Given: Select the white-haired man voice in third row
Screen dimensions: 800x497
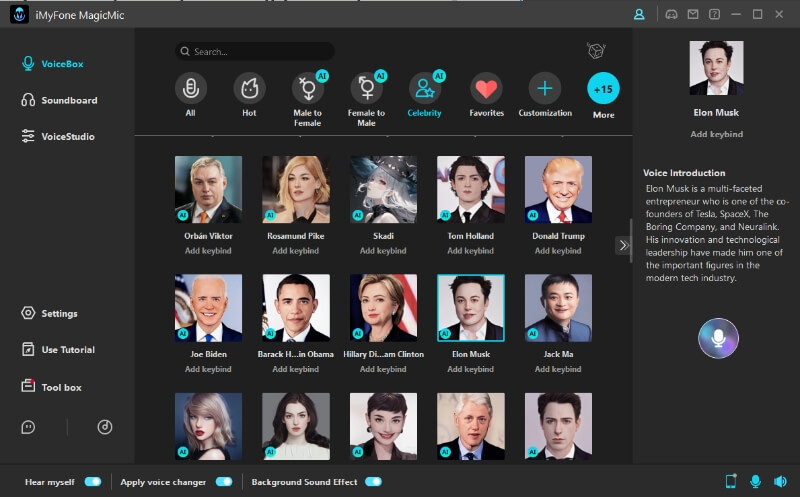Looking at the screenshot, I should (x=471, y=426).
